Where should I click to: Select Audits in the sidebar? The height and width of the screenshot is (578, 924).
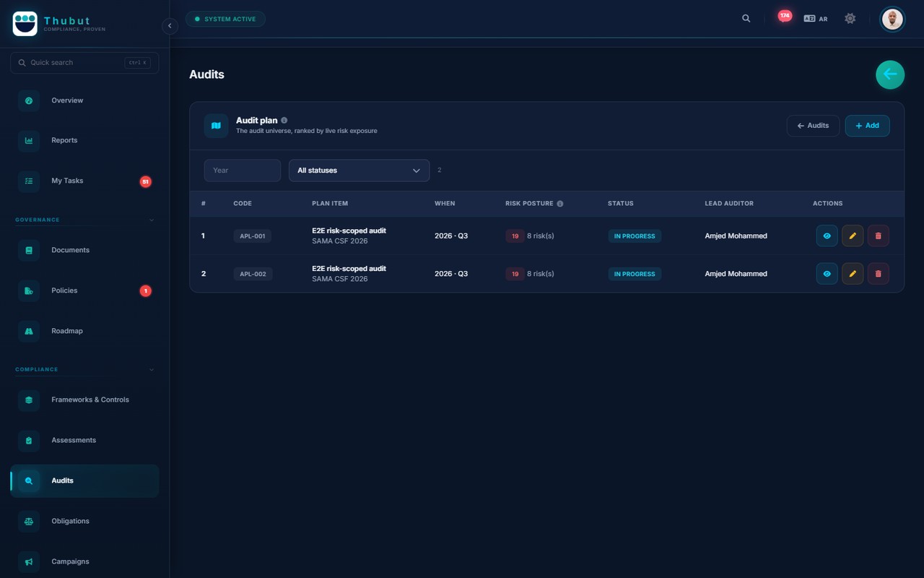84,480
